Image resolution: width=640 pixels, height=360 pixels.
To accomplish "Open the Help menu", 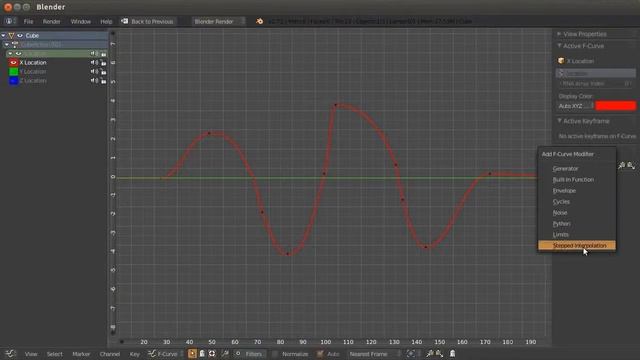I will tap(106, 21).
